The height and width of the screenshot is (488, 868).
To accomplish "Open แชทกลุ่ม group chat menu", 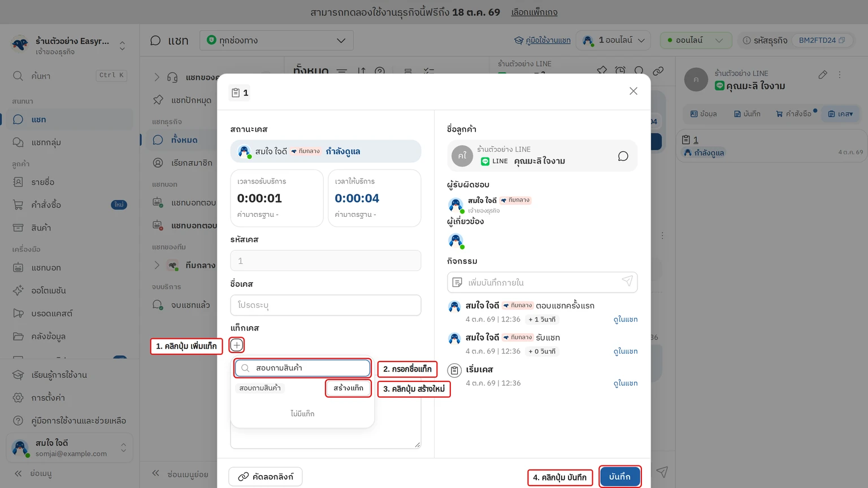I will click(70, 142).
